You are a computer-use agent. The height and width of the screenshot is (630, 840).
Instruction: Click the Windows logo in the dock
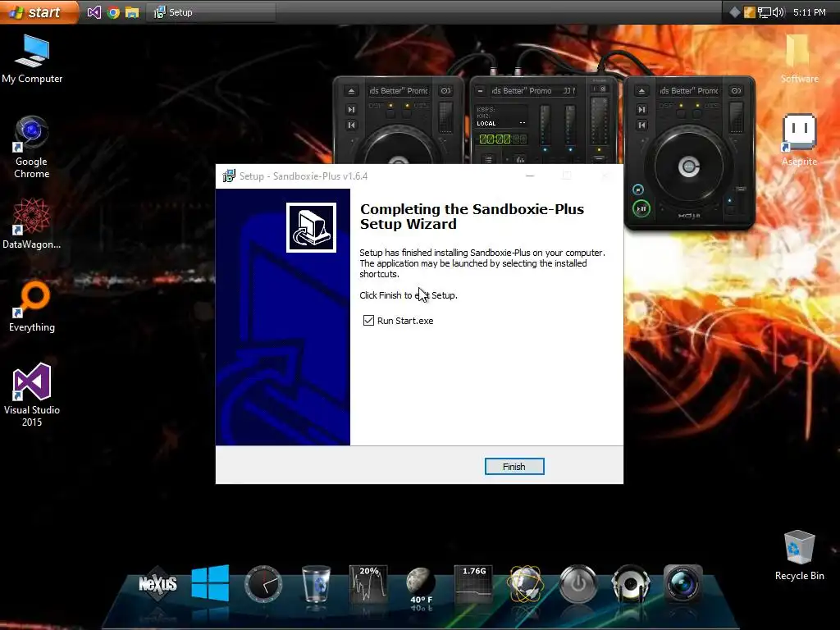tap(211, 583)
